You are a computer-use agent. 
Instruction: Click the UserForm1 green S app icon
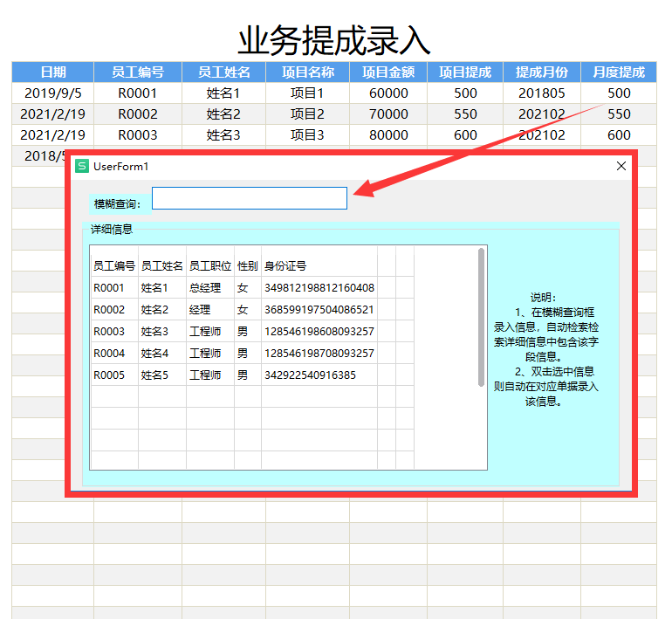(x=82, y=166)
